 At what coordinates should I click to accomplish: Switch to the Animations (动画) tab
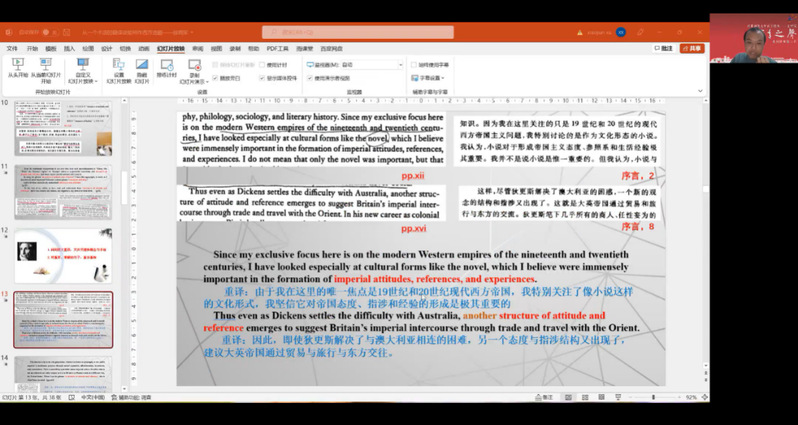(x=144, y=49)
